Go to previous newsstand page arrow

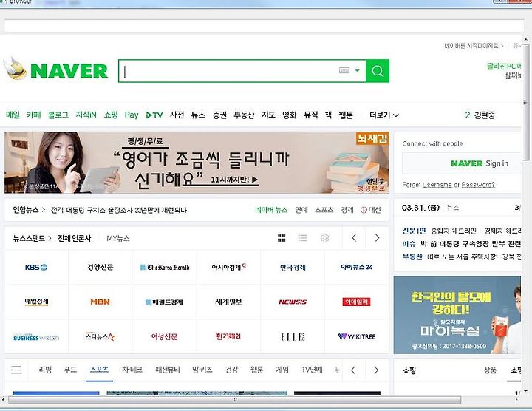point(354,238)
